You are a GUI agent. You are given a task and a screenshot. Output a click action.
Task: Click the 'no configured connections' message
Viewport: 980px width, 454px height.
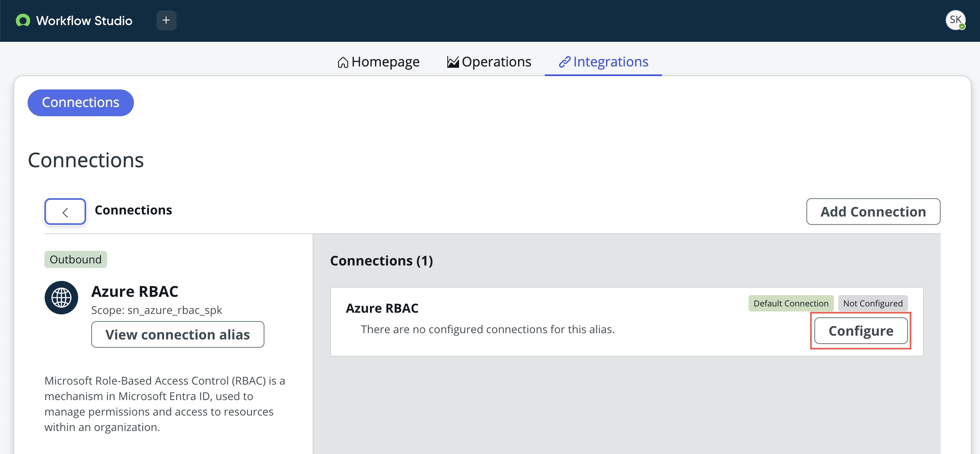(x=488, y=329)
